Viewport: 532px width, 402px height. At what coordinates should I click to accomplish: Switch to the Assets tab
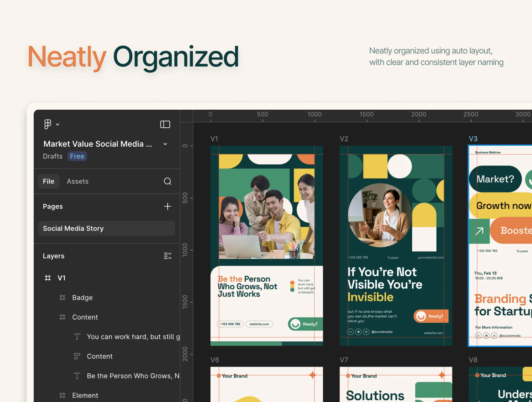pyautogui.click(x=77, y=181)
